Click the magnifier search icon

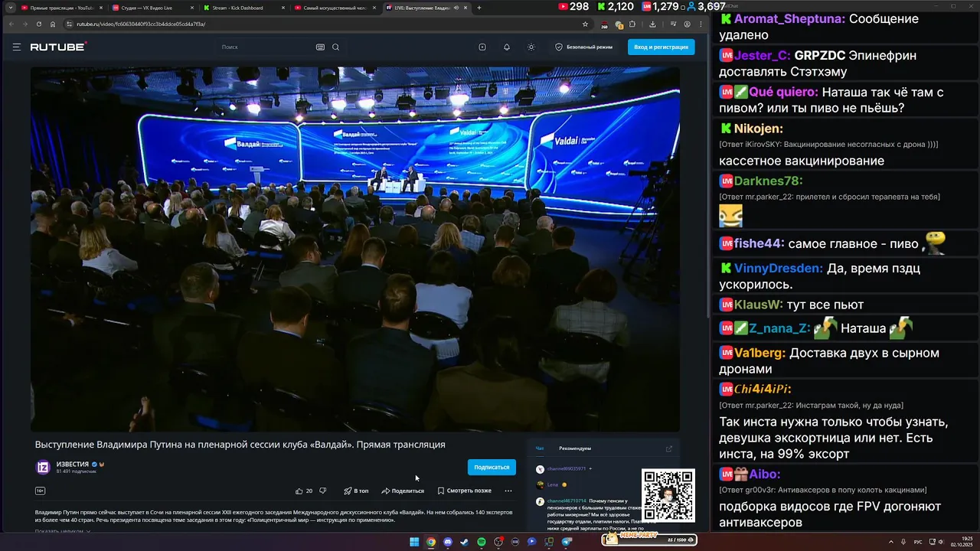335,47
